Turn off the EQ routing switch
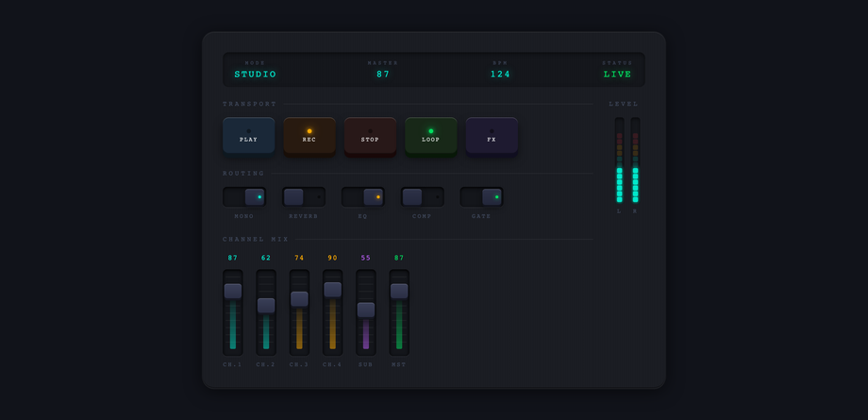The width and height of the screenshot is (868, 420). click(x=362, y=196)
